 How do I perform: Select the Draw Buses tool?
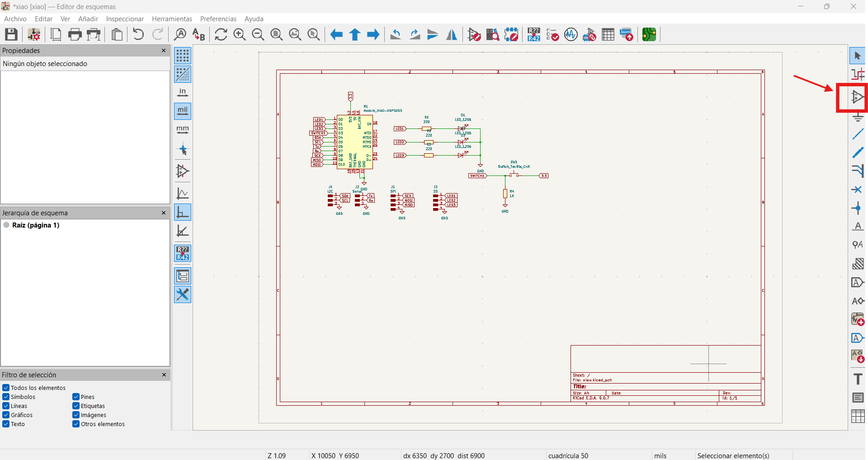point(858,152)
